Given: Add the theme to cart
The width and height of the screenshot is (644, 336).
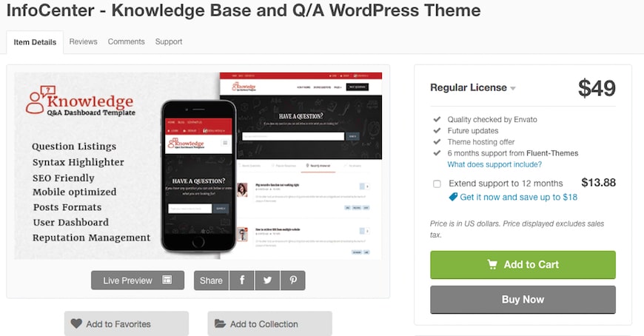Looking at the screenshot, I should pyautogui.click(x=523, y=264).
